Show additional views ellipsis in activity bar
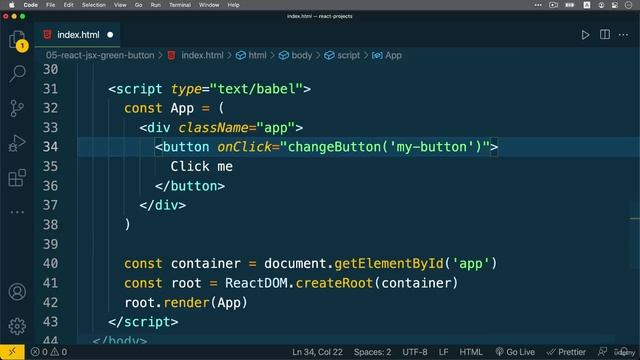This screenshot has width=640, height=360. point(17,212)
